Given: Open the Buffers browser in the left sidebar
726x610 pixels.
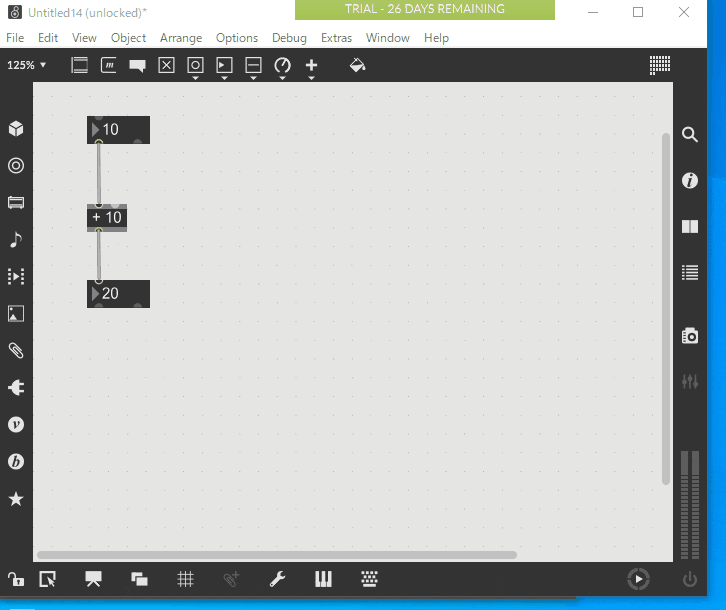Looking at the screenshot, I should [16, 202].
